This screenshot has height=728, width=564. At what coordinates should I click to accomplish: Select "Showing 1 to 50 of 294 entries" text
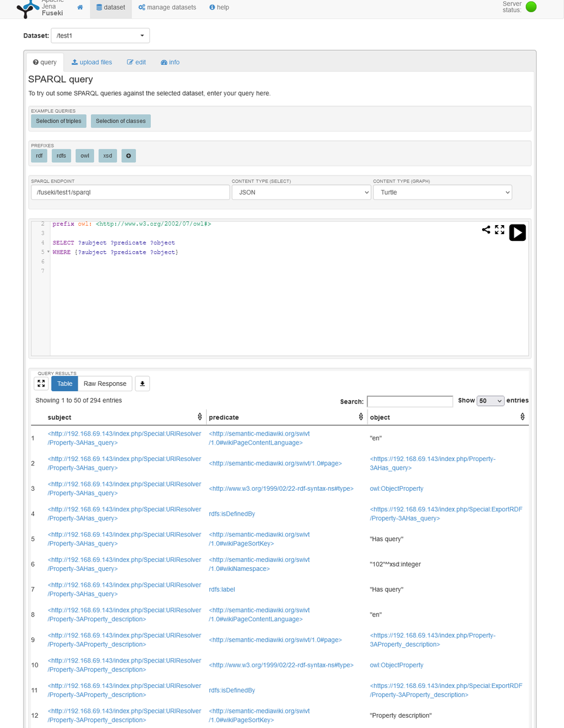coord(79,400)
